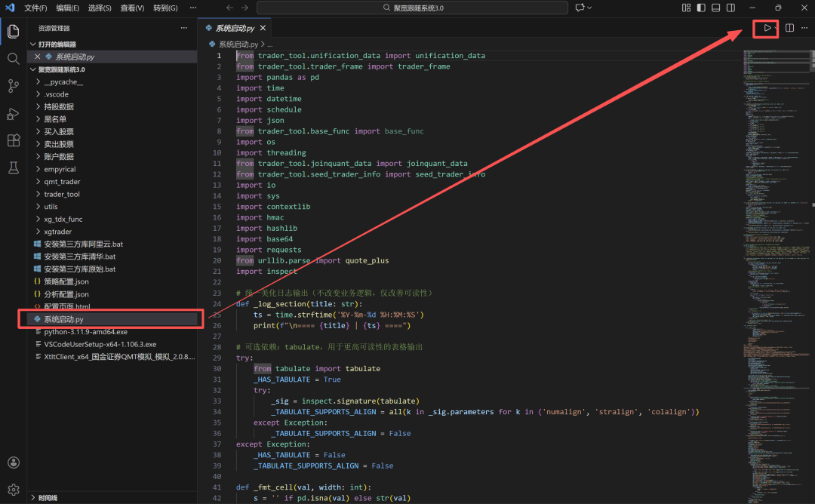Open the Manage gear settings
815x504 pixels.
click(14, 490)
